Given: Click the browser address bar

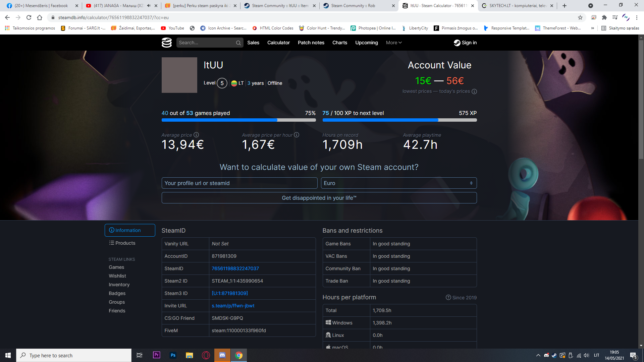Looking at the screenshot, I should (x=312, y=17).
